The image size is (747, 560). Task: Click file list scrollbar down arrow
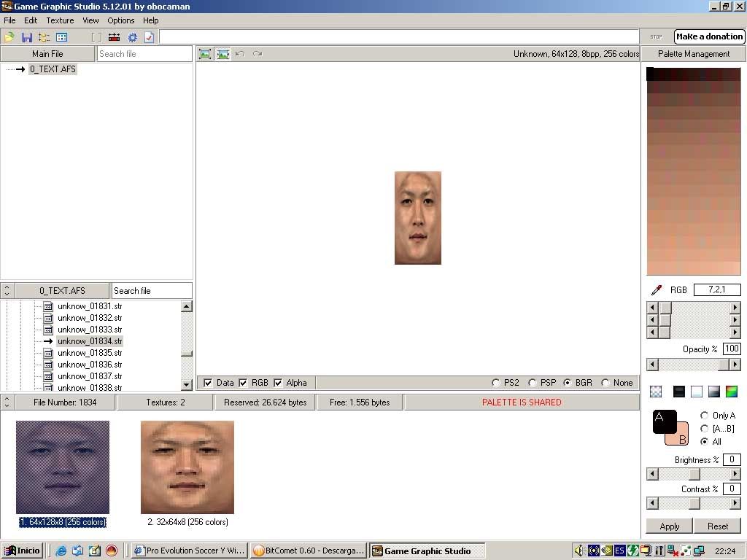pos(187,384)
